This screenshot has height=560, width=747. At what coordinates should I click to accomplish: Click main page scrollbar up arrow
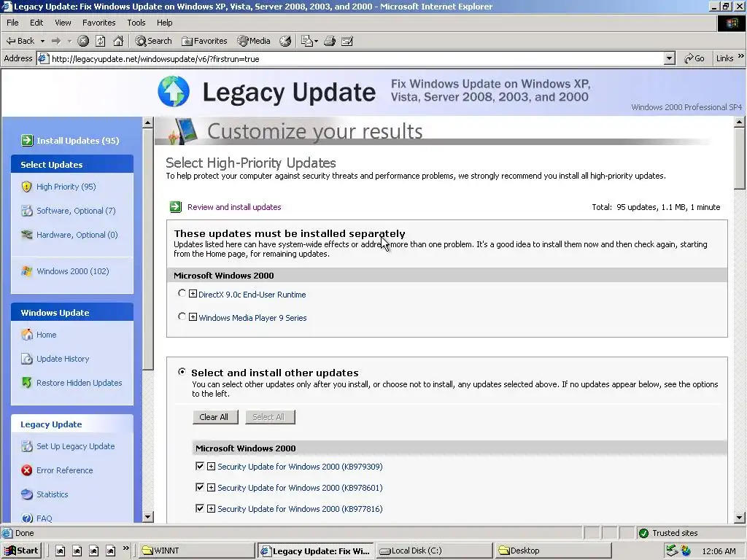(x=740, y=122)
